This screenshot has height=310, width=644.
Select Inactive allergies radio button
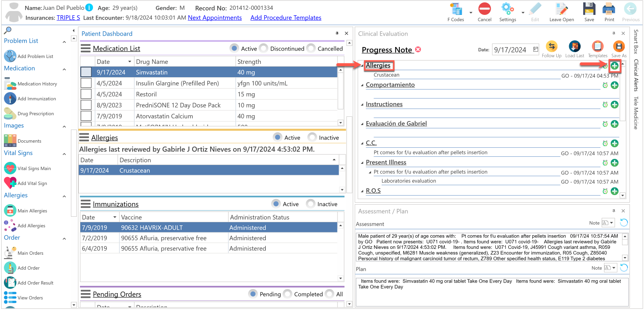tap(312, 137)
